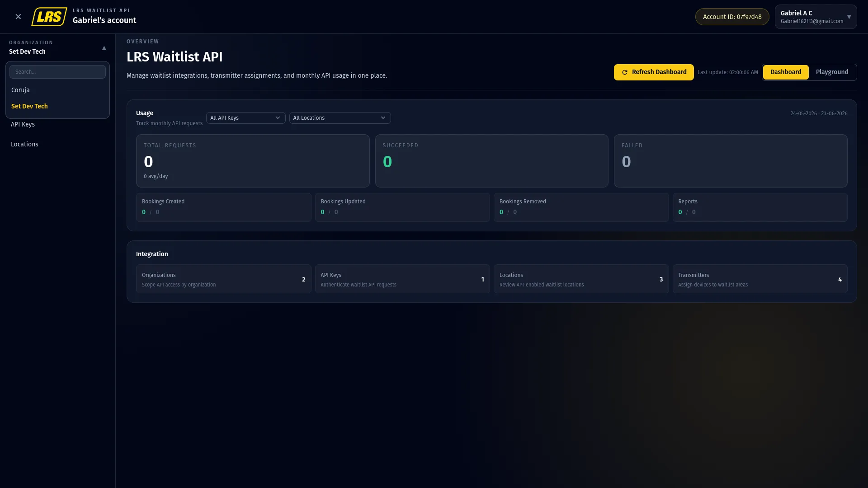Click the 0 avg/day text
This screenshot has height=488, width=868.
coord(156,176)
